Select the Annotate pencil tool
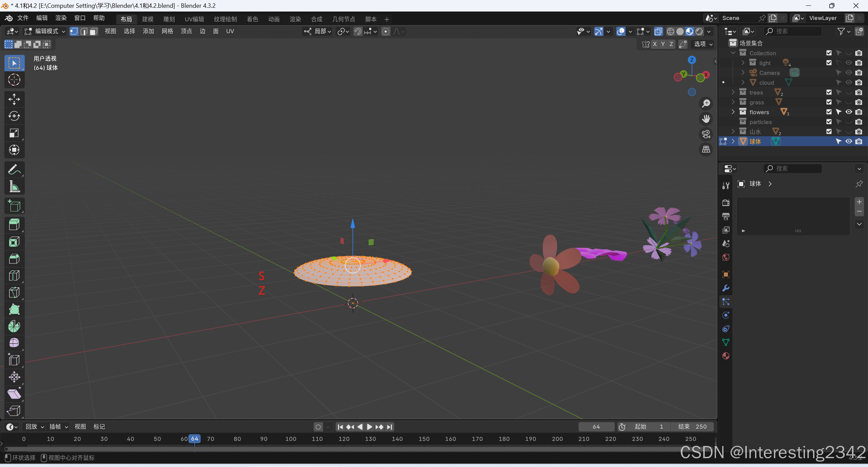The height and width of the screenshot is (467, 868). 14,169
